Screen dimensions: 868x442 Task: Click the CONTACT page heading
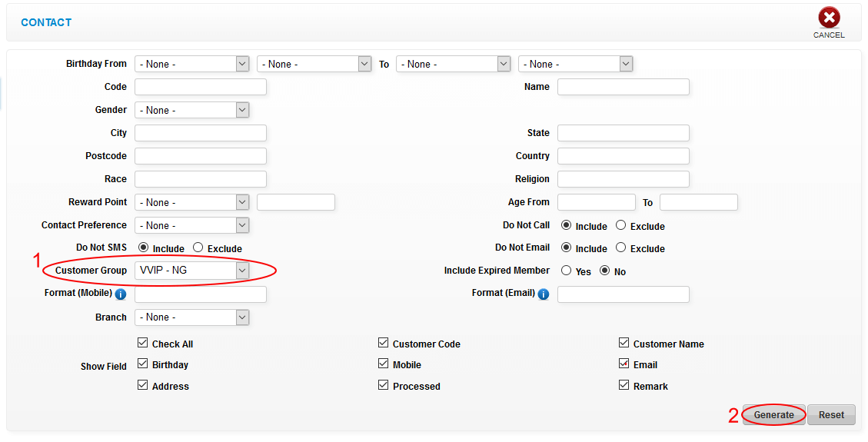[x=46, y=23]
